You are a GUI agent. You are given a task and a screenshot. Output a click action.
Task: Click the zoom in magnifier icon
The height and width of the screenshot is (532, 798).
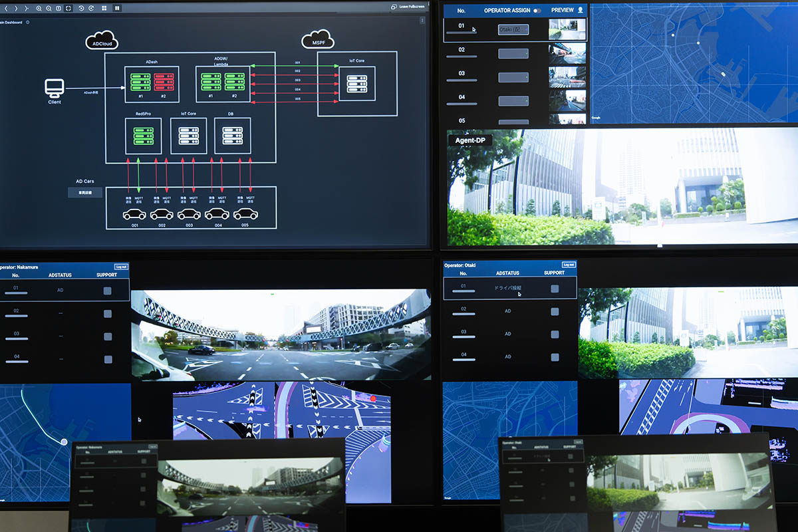coord(39,8)
